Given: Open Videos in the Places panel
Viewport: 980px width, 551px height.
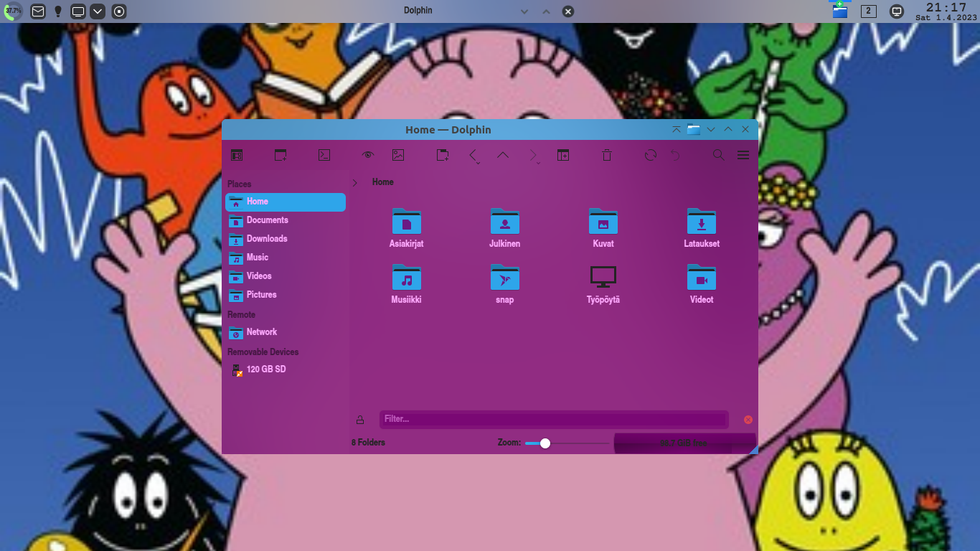Looking at the screenshot, I should click(286, 277).
